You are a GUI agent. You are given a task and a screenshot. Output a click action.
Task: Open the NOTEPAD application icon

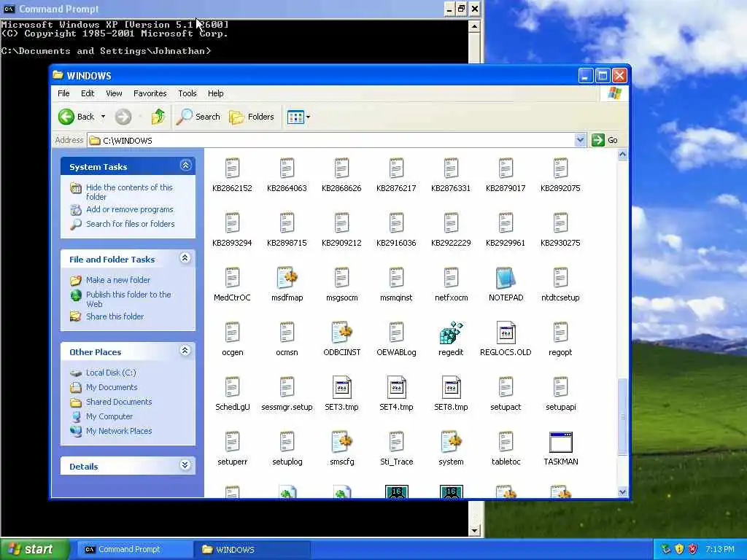(x=506, y=278)
